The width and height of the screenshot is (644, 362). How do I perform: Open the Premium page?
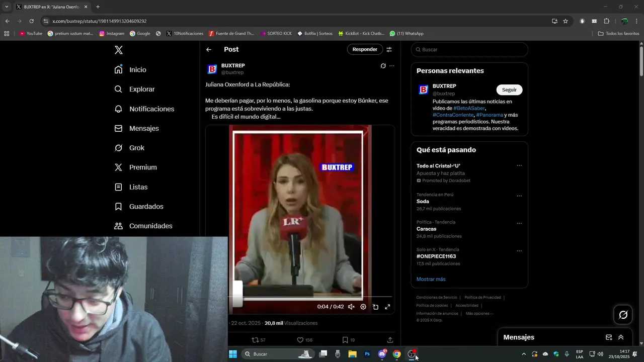tap(135, 167)
